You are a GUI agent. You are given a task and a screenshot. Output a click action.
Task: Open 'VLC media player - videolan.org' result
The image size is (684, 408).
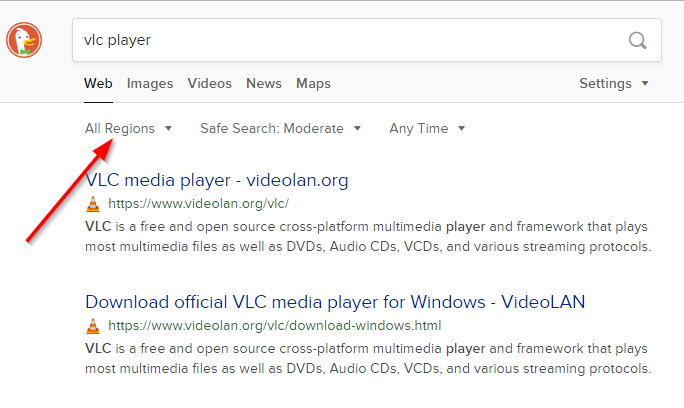(217, 180)
